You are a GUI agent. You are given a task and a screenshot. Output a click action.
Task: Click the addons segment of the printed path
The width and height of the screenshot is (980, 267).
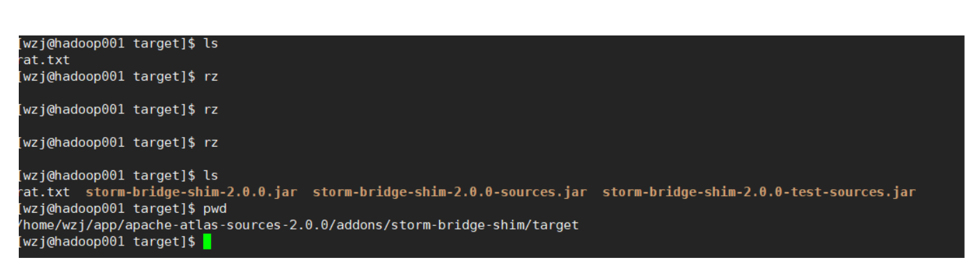tap(358, 225)
